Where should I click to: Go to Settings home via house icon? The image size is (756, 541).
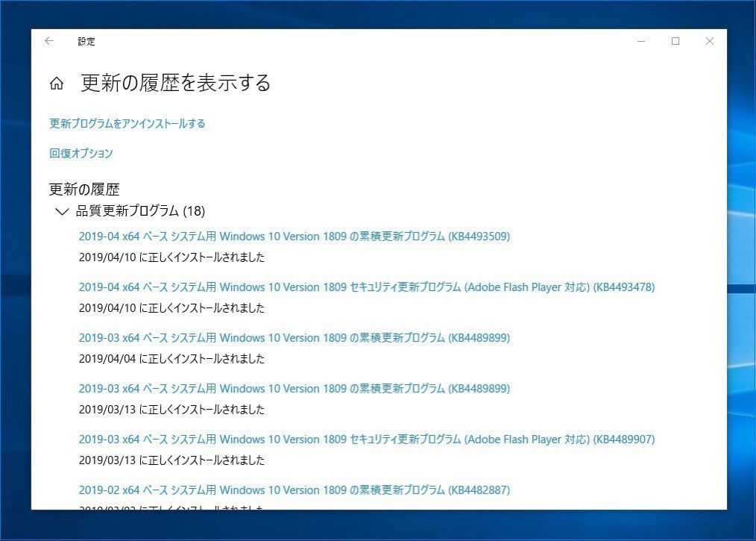tap(57, 84)
